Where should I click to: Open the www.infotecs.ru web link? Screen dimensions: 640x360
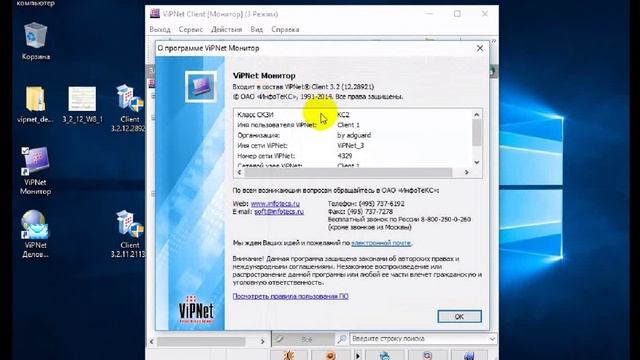(x=275, y=203)
